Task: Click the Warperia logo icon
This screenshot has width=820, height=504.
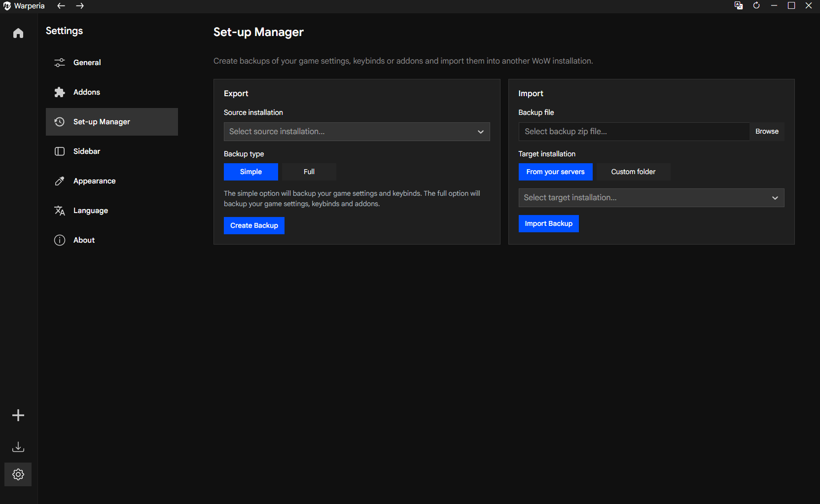Action: [7, 6]
